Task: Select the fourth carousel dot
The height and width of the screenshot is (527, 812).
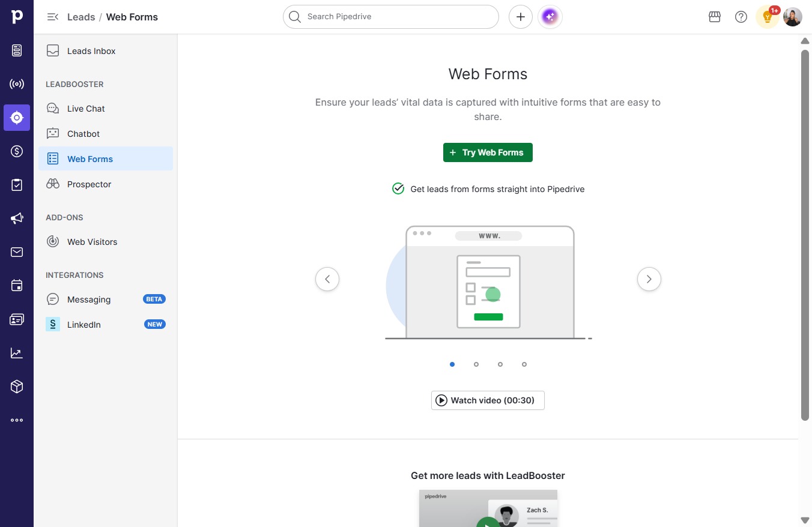Action: point(524,364)
